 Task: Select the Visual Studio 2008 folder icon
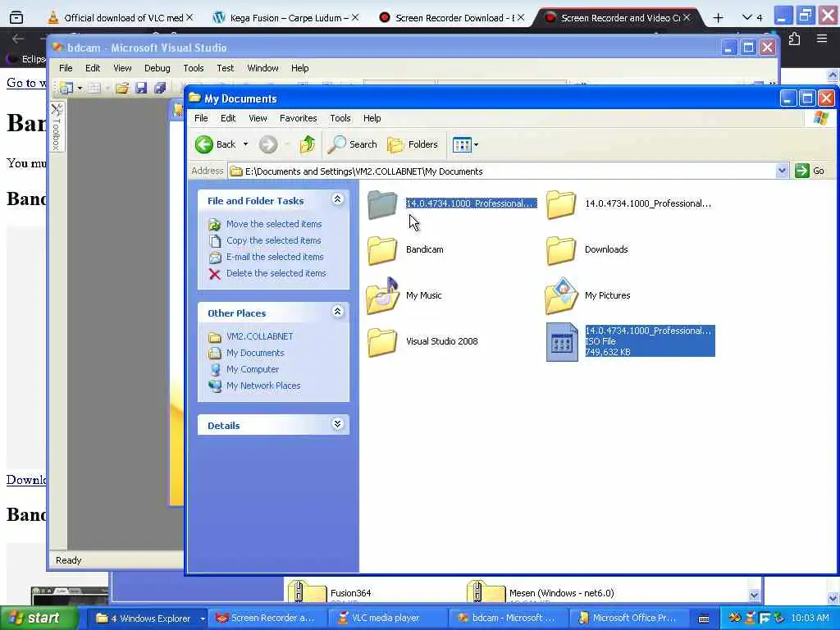(382, 342)
